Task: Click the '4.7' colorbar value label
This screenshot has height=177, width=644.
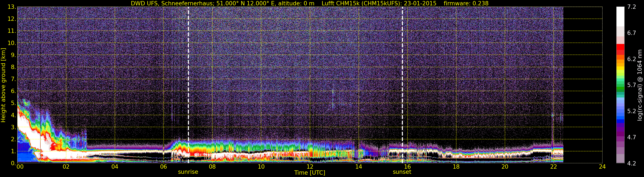Action: pos(632,137)
